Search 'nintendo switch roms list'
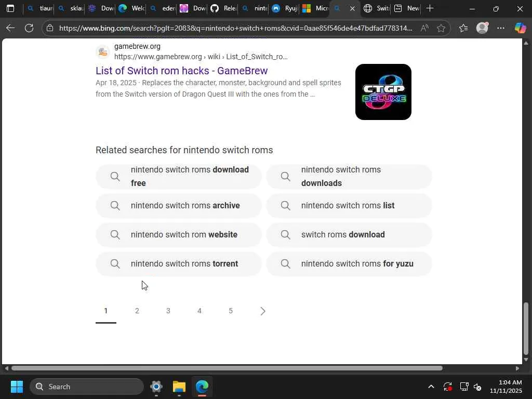532x399 pixels. tap(349, 206)
